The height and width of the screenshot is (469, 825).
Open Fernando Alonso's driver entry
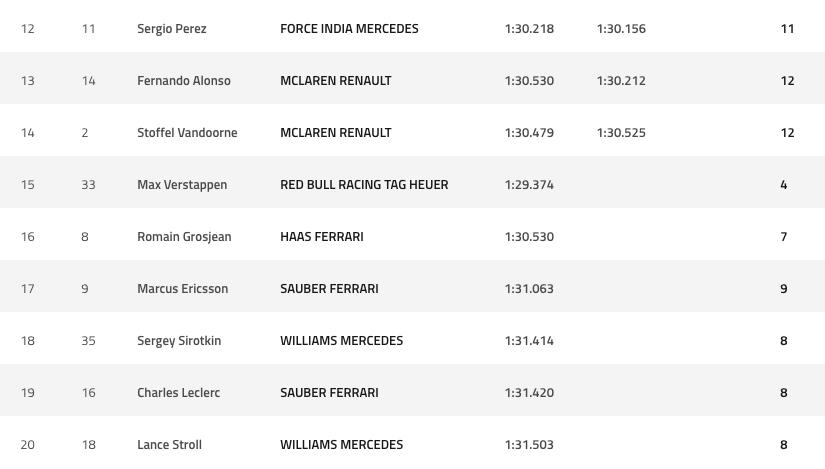tap(183, 81)
